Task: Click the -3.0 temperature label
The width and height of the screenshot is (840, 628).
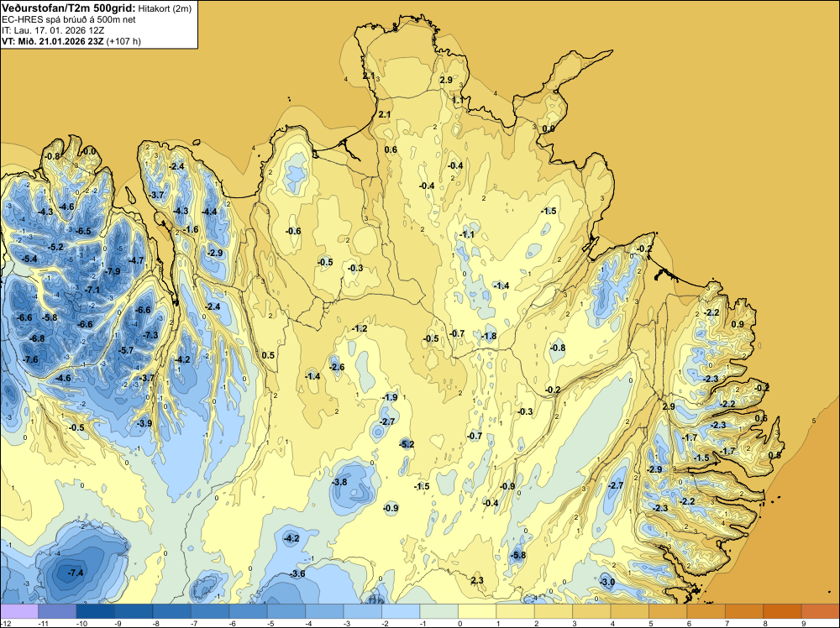Action: click(607, 583)
